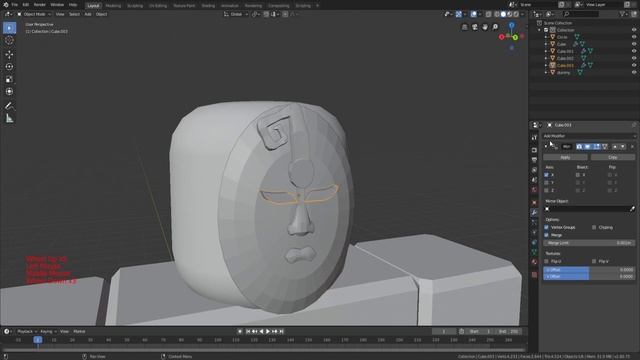Collapse the Collection tree item
The image size is (640, 360).
point(540,30)
